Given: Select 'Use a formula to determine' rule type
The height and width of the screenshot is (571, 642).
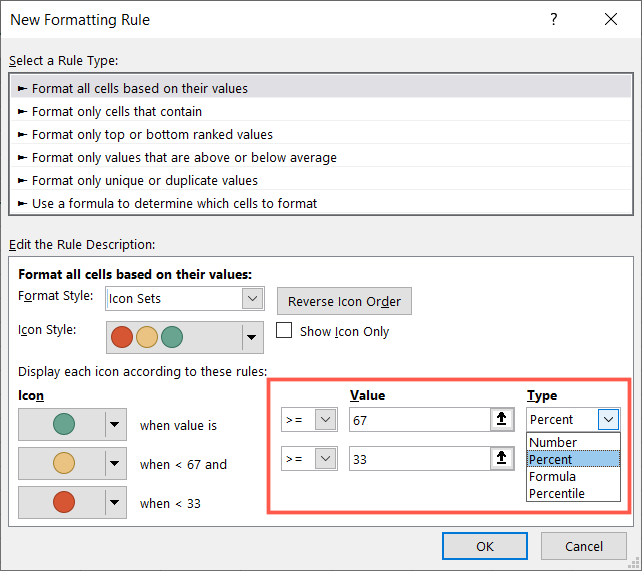Looking at the screenshot, I should click(x=174, y=203).
